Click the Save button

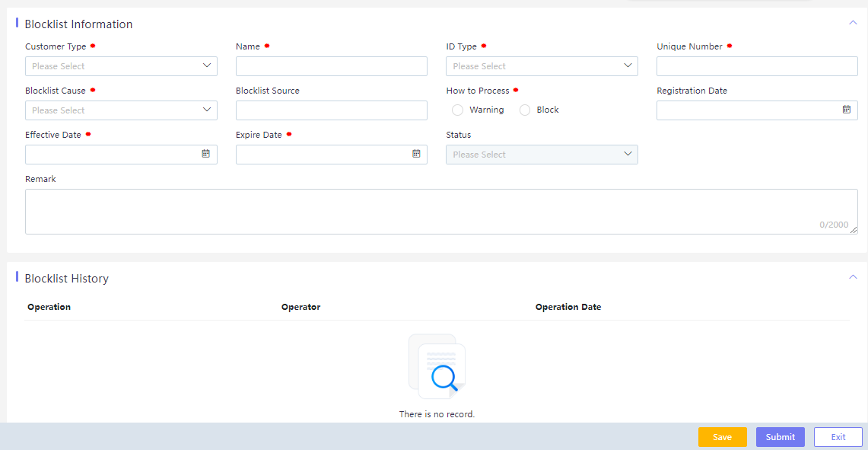(x=723, y=437)
